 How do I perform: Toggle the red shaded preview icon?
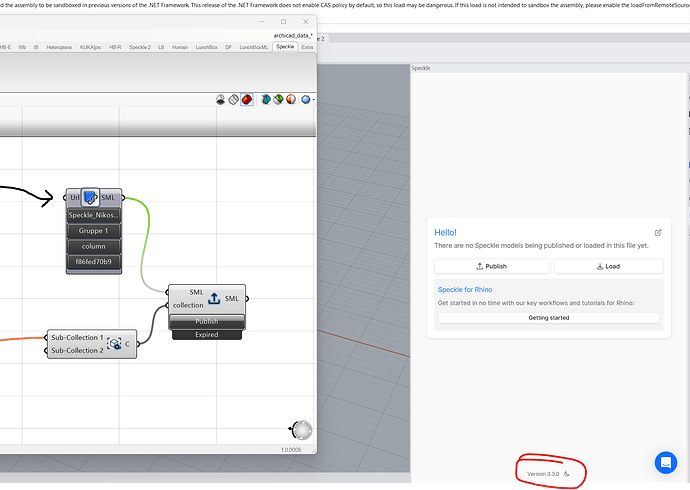(x=247, y=100)
